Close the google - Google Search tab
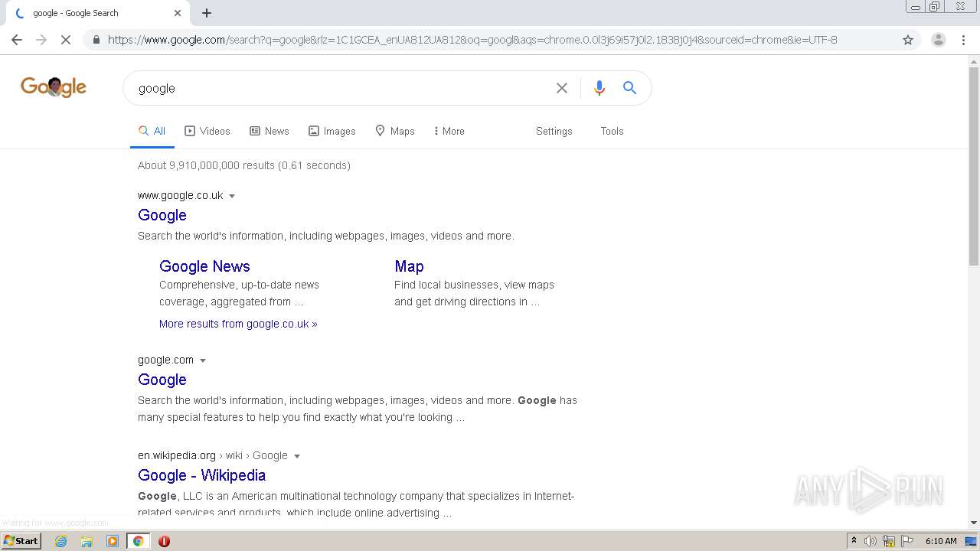The height and width of the screenshot is (551, 980). point(178,13)
